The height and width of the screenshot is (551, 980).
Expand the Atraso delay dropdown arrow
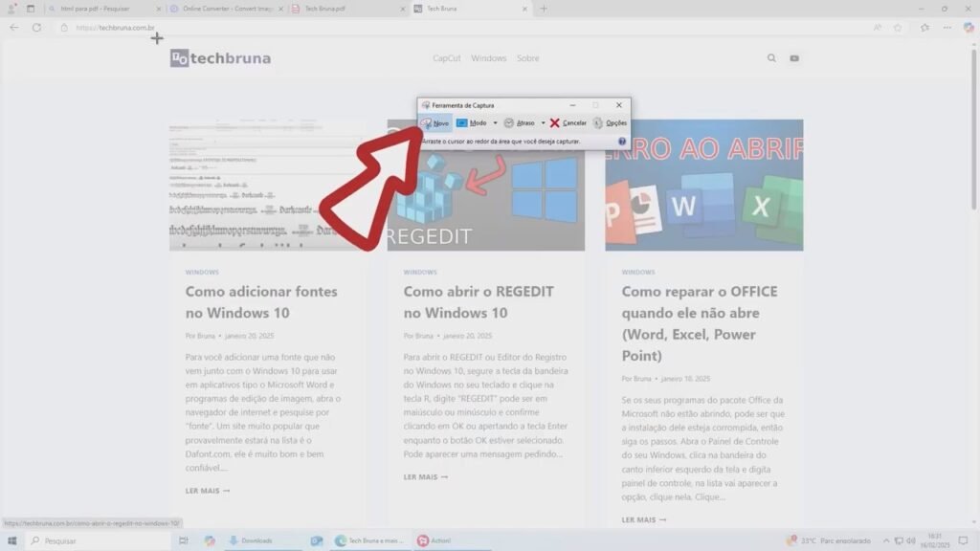(543, 123)
